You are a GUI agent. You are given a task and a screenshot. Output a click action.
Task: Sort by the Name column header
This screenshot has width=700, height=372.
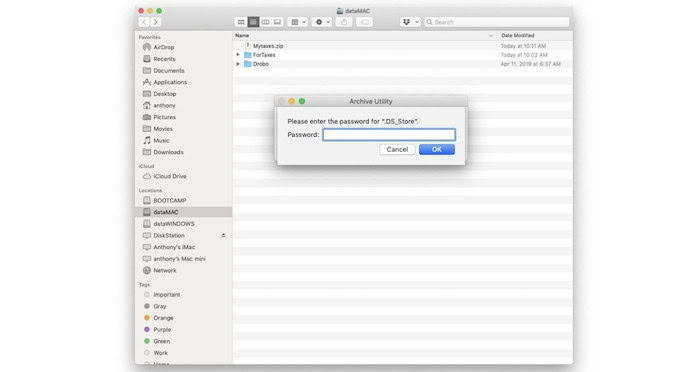pyautogui.click(x=242, y=35)
